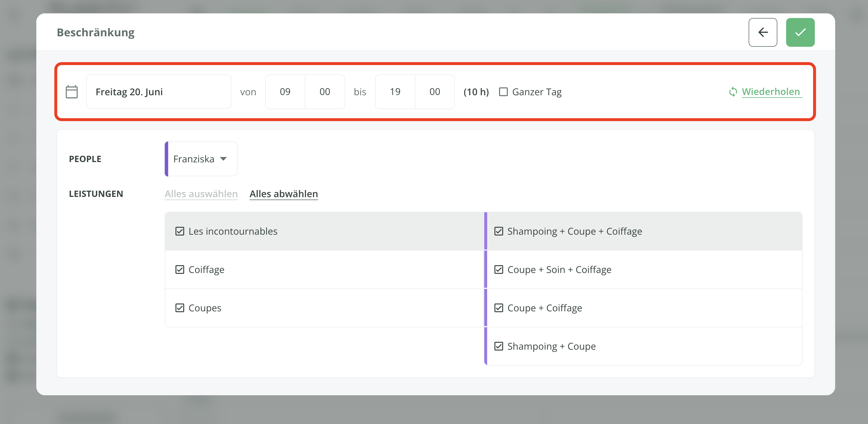
Task: Open the end hour 19 selector
Action: pos(395,91)
